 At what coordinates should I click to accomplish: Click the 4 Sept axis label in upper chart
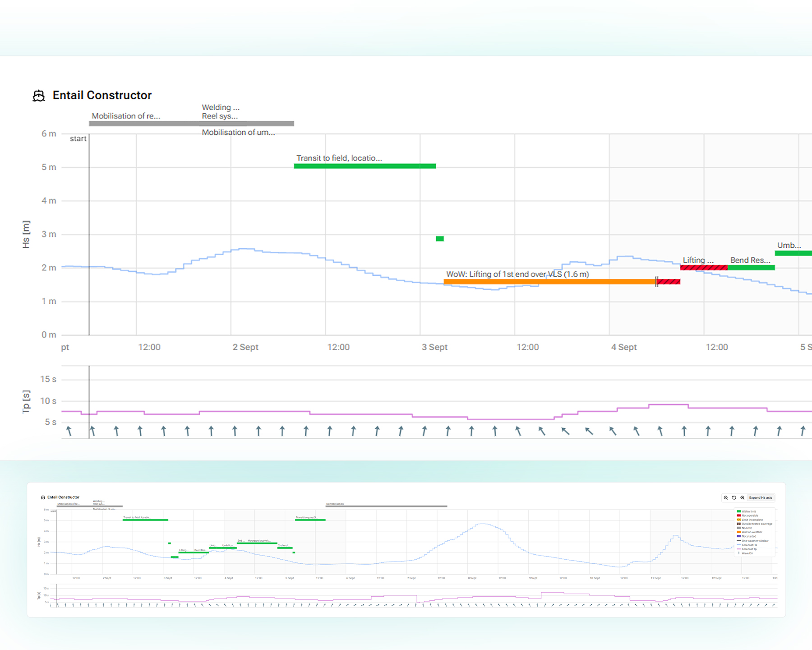pyautogui.click(x=624, y=347)
